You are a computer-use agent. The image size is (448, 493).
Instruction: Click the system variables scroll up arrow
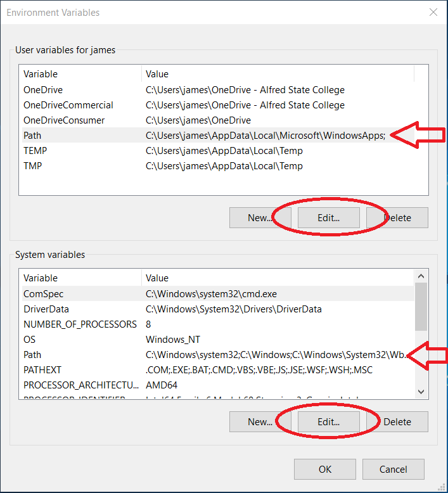pos(421,276)
